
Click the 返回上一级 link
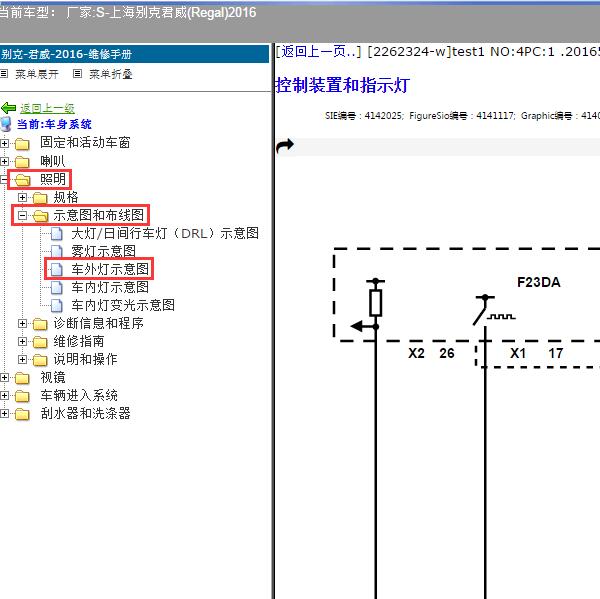pos(47,108)
